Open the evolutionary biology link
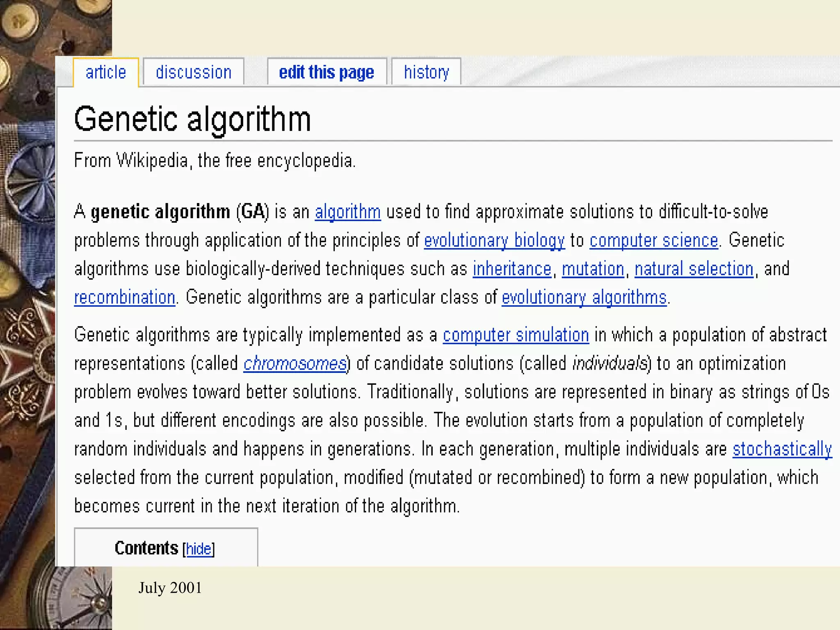 pos(494,241)
